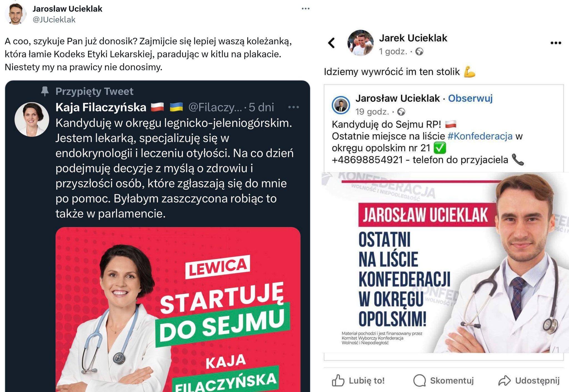Open the Facebook post three-dot menu
569x392 pixels.
pyautogui.click(x=556, y=43)
